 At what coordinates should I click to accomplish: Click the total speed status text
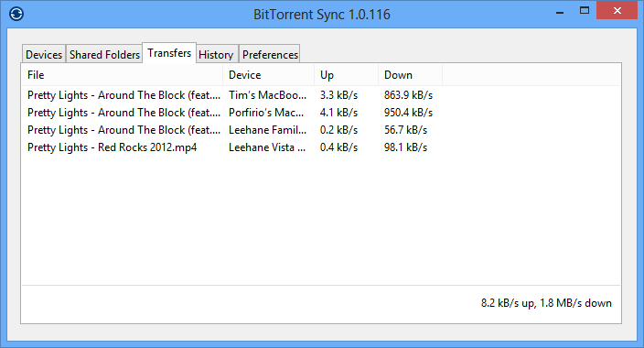(546, 303)
